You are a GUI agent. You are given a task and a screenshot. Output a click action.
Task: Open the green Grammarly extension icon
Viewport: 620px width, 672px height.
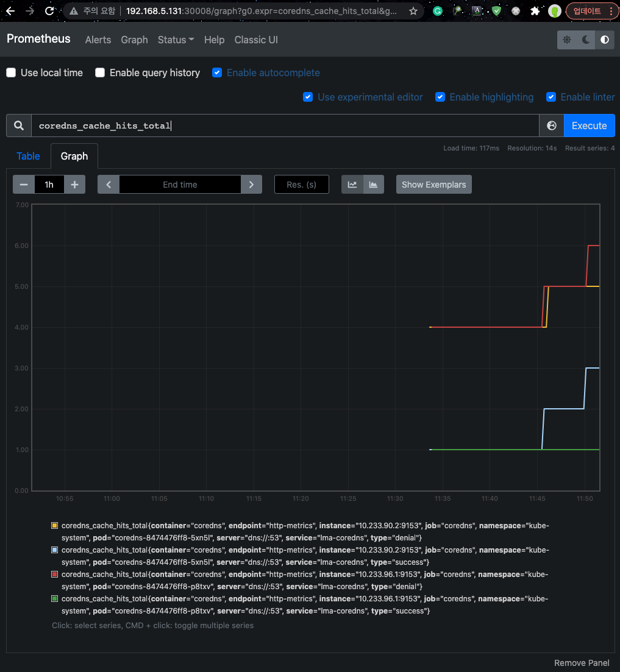pos(437,11)
